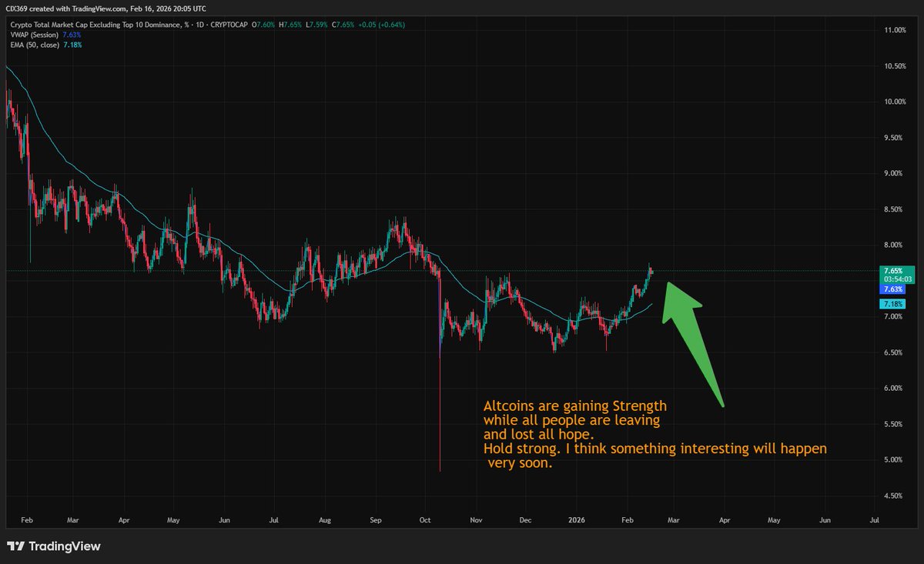Click the 2026 year label on the time axis
Image resolution: width=924 pixels, height=564 pixels.
coord(576,521)
